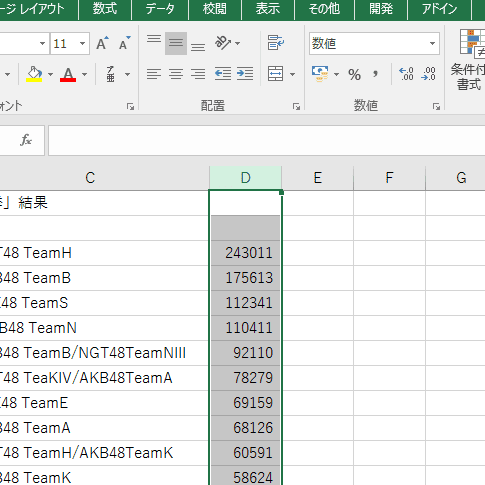Open 配置 alignment dialog launcher
Screen dimensions: 485x485
coord(296,106)
